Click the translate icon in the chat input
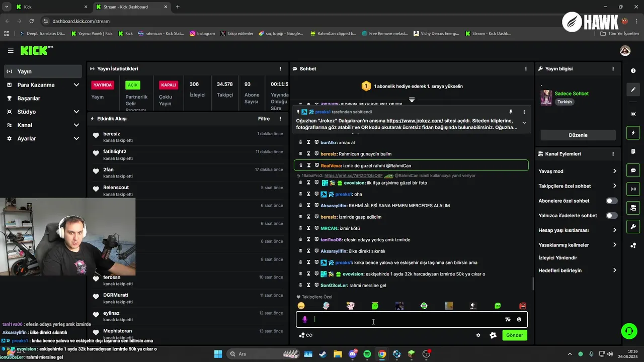The image size is (644, 362). coord(508,319)
